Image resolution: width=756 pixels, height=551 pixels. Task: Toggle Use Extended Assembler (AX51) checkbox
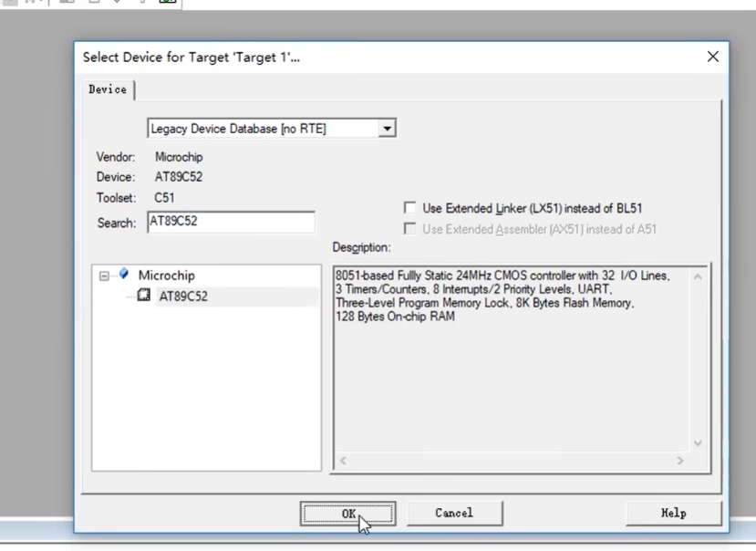[x=409, y=229]
